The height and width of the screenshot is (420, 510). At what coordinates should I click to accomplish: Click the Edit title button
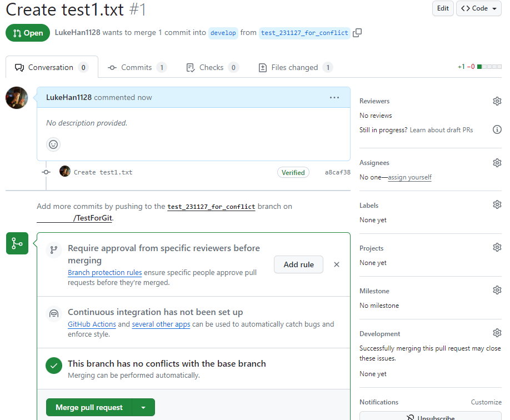443,8
